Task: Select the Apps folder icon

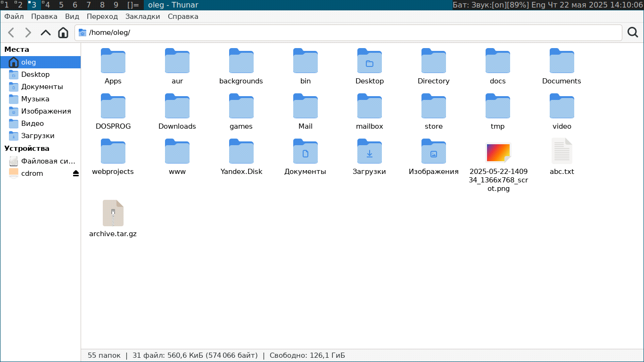Action: coord(113,61)
